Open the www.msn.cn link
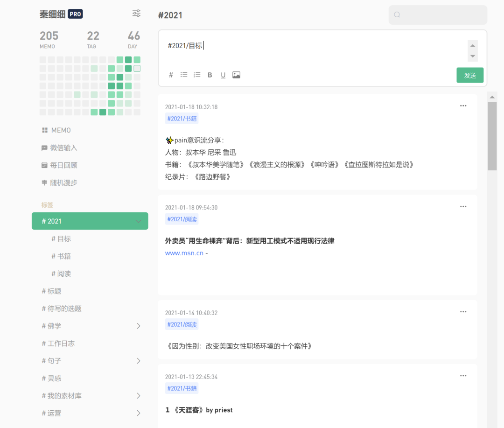 pyautogui.click(x=184, y=253)
